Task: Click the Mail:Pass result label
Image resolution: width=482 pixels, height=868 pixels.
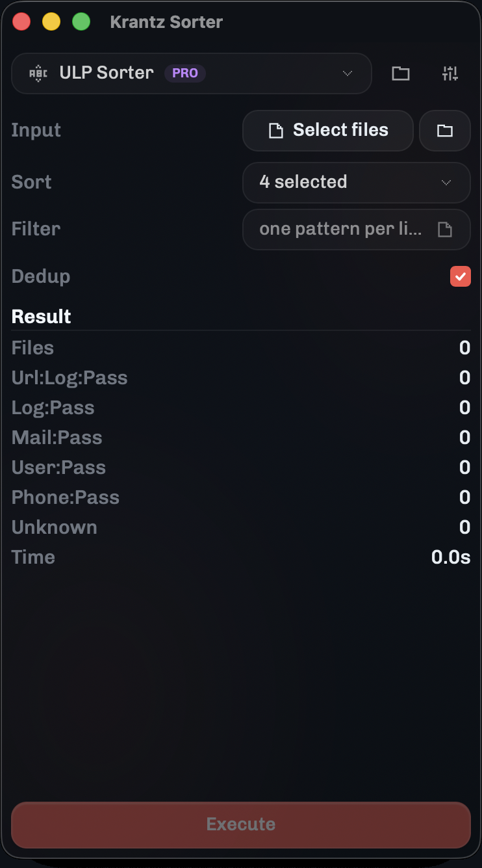Action: [x=57, y=438]
